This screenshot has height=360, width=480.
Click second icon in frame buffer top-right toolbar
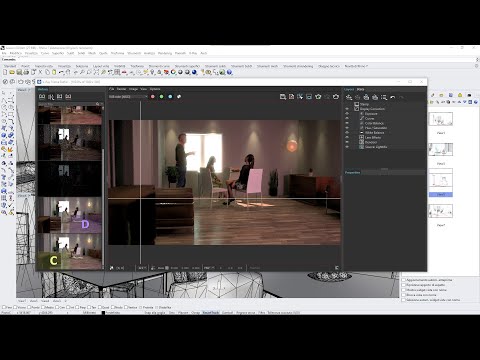292,97
